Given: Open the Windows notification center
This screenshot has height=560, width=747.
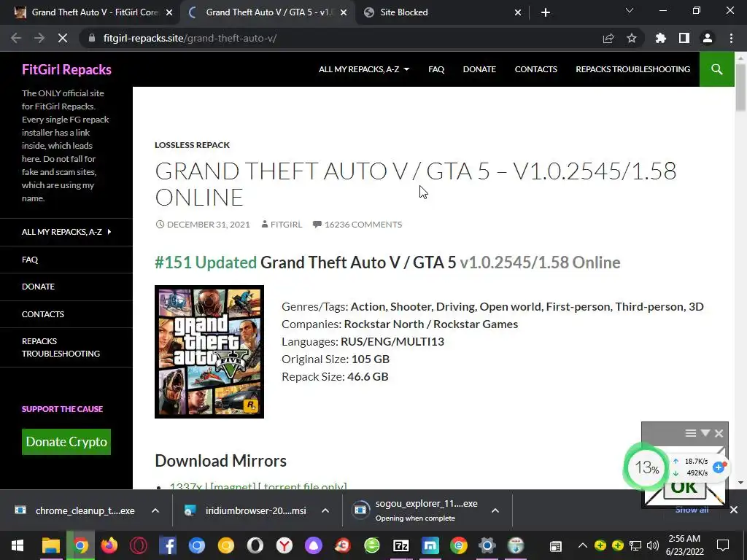Looking at the screenshot, I should pos(723,545).
